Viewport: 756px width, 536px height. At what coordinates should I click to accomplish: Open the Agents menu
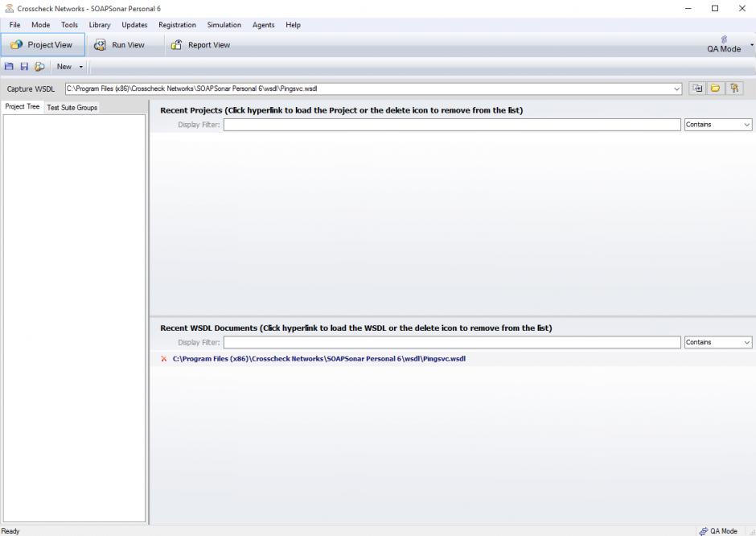(x=263, y=25)
